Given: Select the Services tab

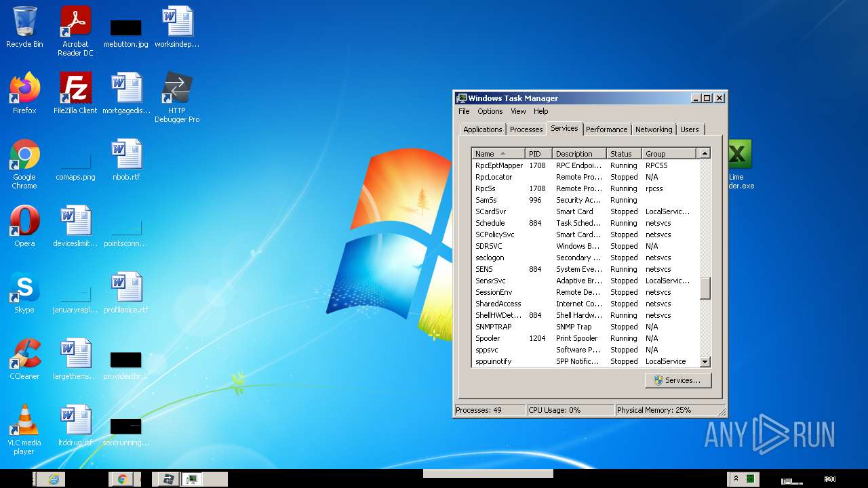Looking at the screenshot, I should pos(564,128).
